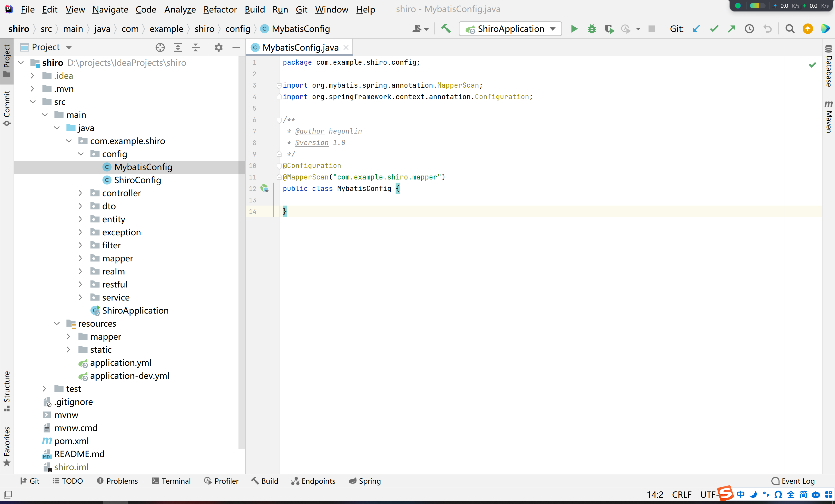Screen dimensions: 835x504
Task: Open Git history clock icon
Action: [749, 29]
